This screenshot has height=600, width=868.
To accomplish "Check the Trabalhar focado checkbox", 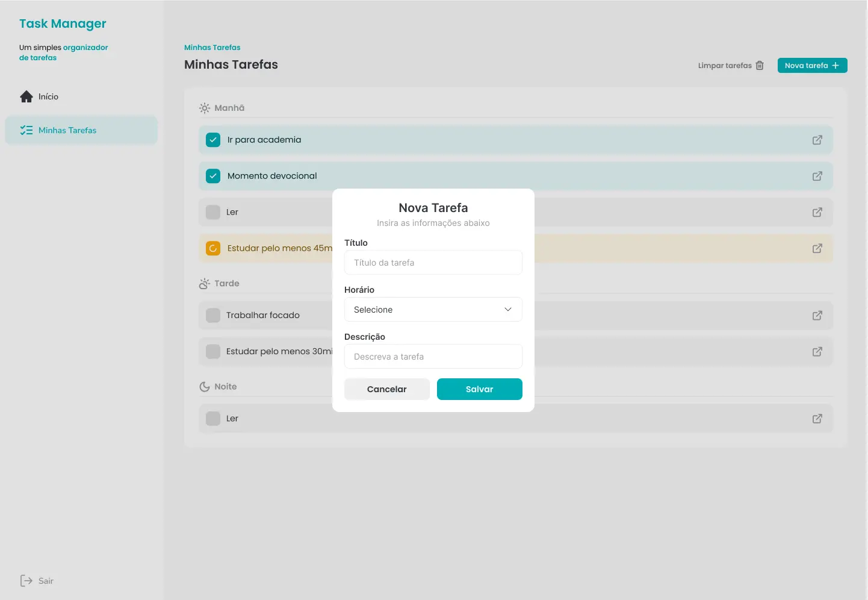I will click(213, 315).
